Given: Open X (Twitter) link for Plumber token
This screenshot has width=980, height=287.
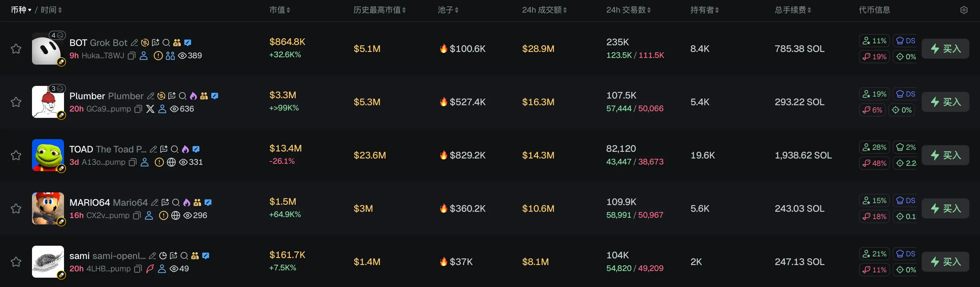Looking at the screenshot, I should click(x=150, y=109).
